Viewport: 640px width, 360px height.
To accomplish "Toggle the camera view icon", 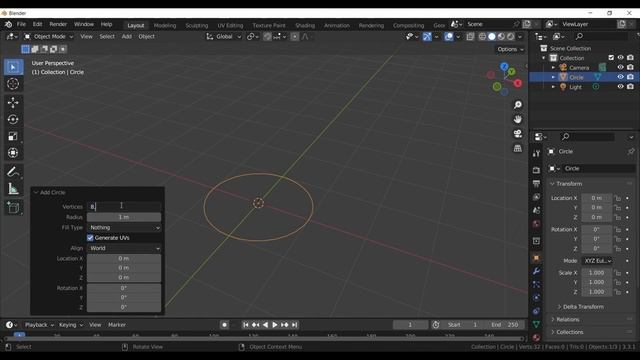I will click(518, 133).
